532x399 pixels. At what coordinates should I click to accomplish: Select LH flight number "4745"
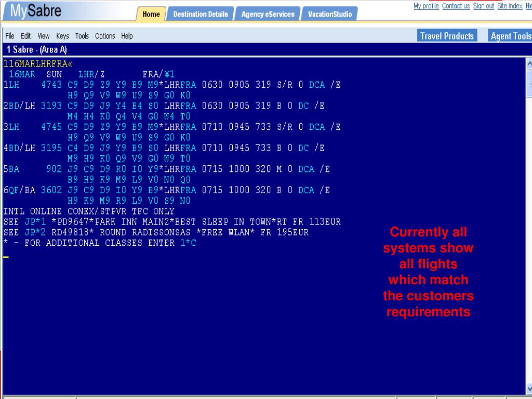[x=51, y=127]
